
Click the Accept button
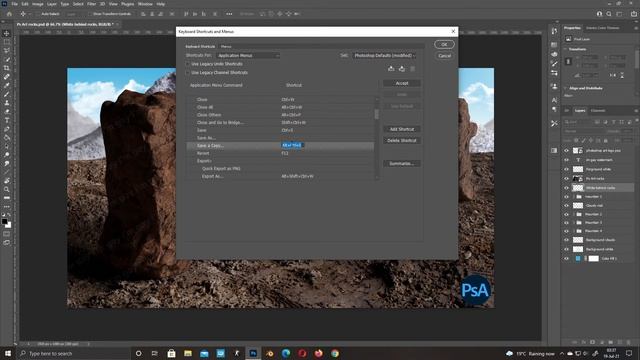click(402, 83)
